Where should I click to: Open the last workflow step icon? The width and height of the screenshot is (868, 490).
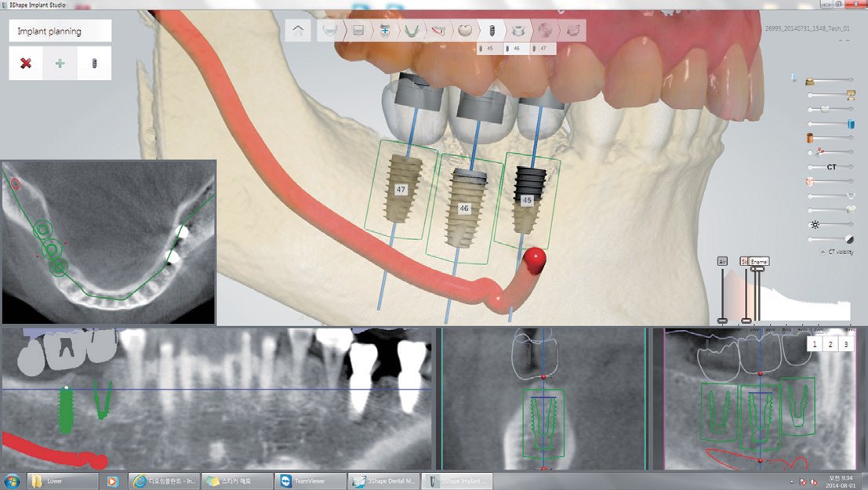click(x=572, y=30)
